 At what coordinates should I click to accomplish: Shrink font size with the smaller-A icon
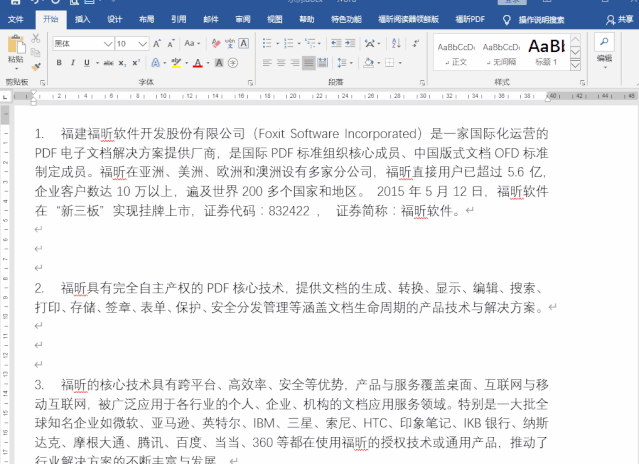pyautogui.click(x=171, y=43)
